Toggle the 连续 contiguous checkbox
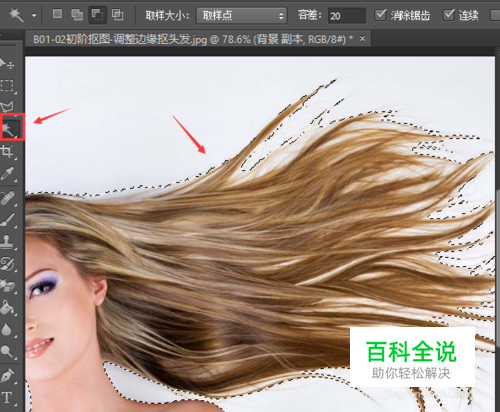Screen dimensions: 500x412 pyautogui.click(x=449, y=15)
